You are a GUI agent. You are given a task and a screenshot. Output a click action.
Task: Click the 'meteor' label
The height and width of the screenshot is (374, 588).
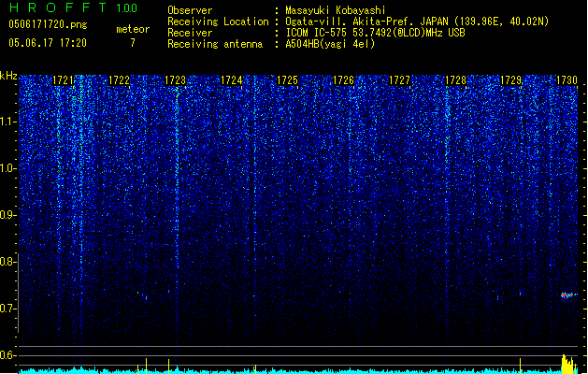133,29
